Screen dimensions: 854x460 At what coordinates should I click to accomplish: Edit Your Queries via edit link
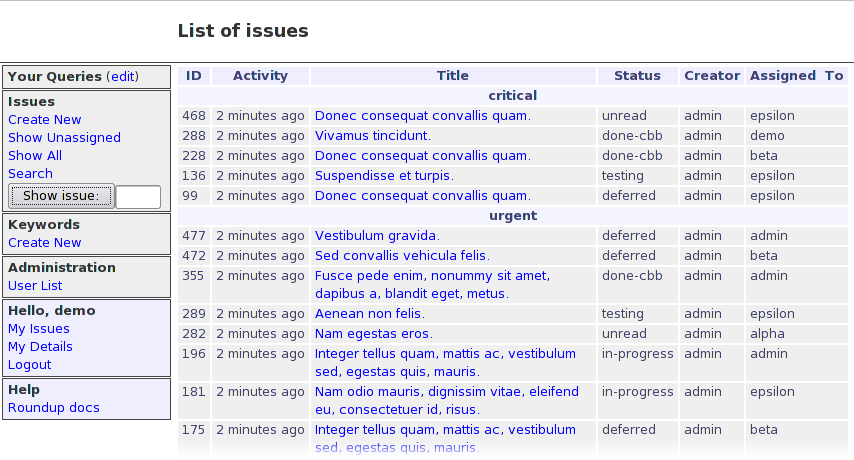(123, 77)
